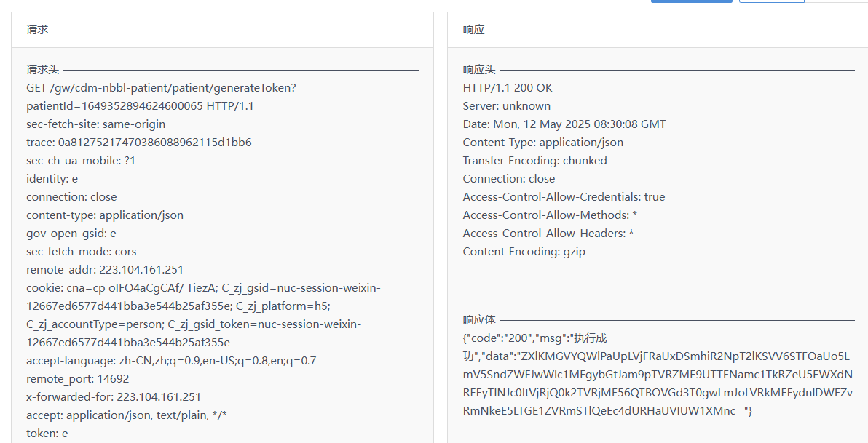Click the remote_addr 223.104.161.251 line
The image size is (868, 443).
coord(105,270)
